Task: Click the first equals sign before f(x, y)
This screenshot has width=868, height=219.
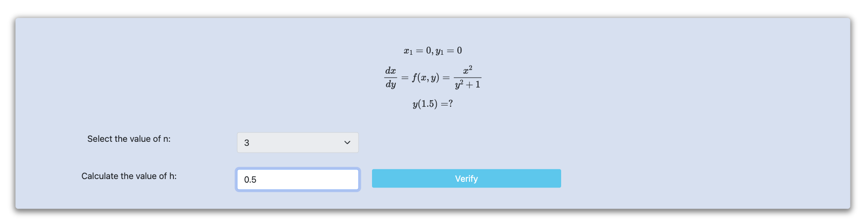Action: point(405,78)
